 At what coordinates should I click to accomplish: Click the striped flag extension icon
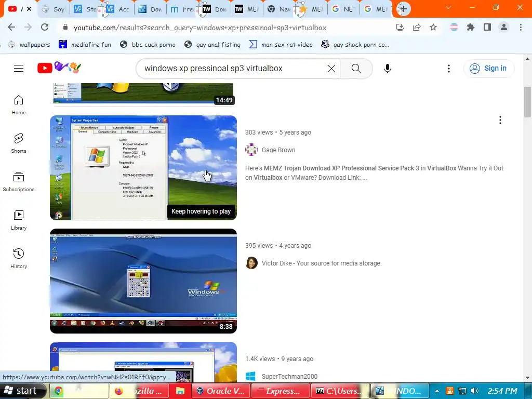(454, 27)
